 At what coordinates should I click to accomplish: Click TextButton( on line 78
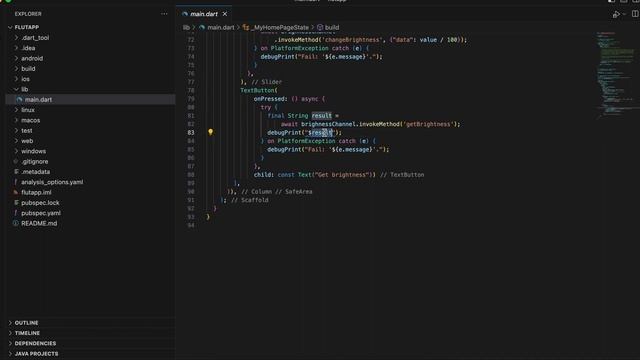pyautogui.click(x=259, y=90)
